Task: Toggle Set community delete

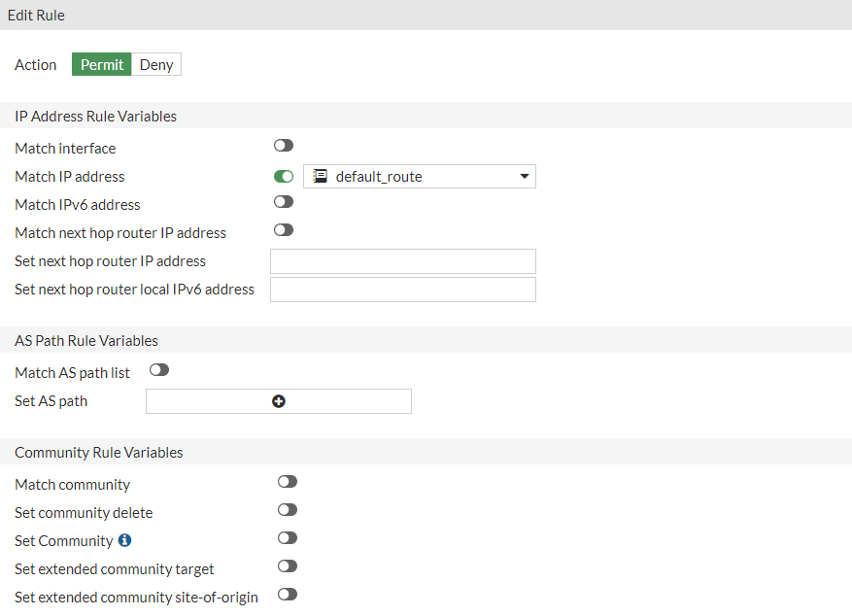Action: pyautogui.click(x=287, y=510)
